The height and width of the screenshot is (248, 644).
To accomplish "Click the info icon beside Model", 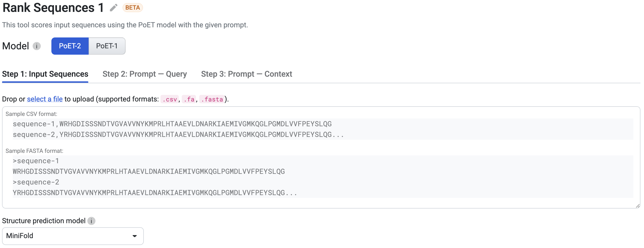I will [x=37, y=46].
